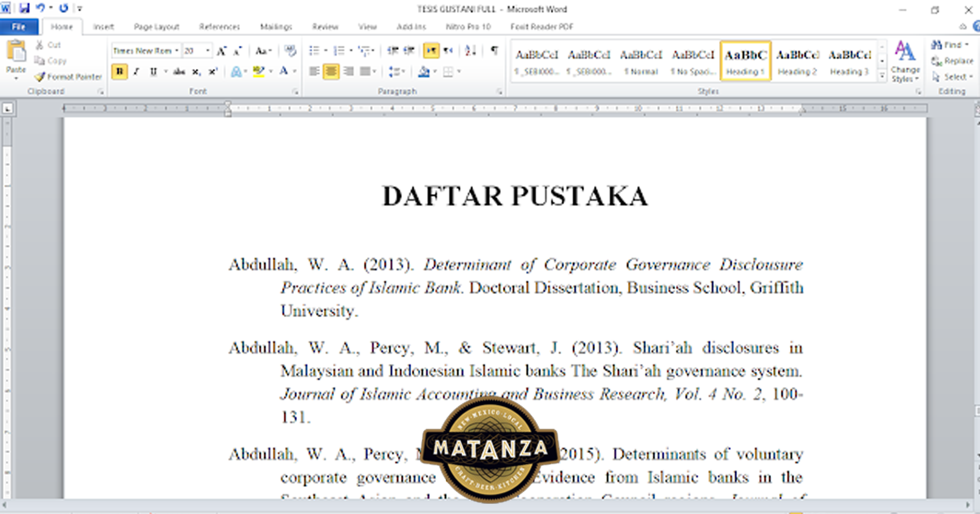Toggle Bold formatting off

click(x=120, y=72)
